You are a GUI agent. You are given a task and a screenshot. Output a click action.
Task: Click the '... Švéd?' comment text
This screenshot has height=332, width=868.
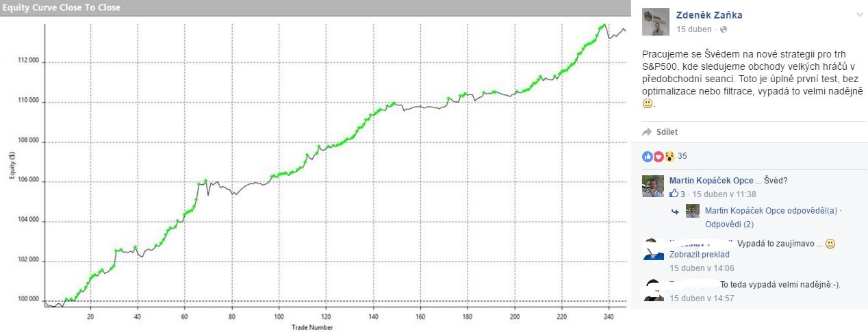tap(772, 181)
